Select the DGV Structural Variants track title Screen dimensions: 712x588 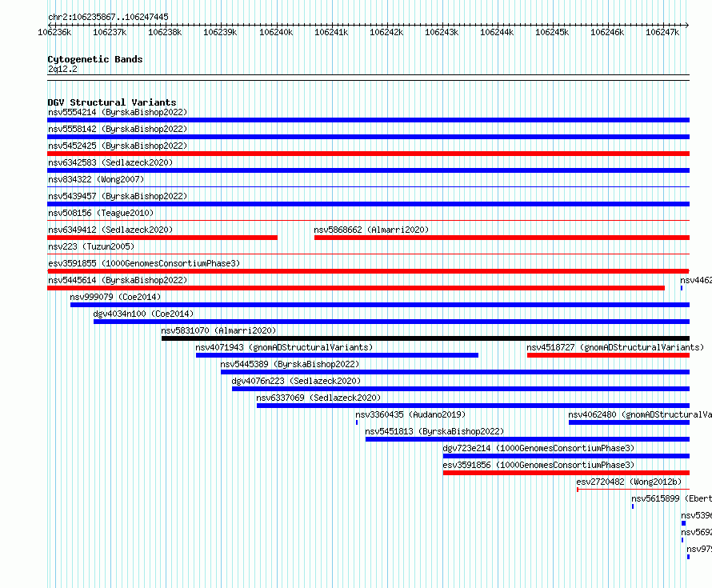point(112,102)
